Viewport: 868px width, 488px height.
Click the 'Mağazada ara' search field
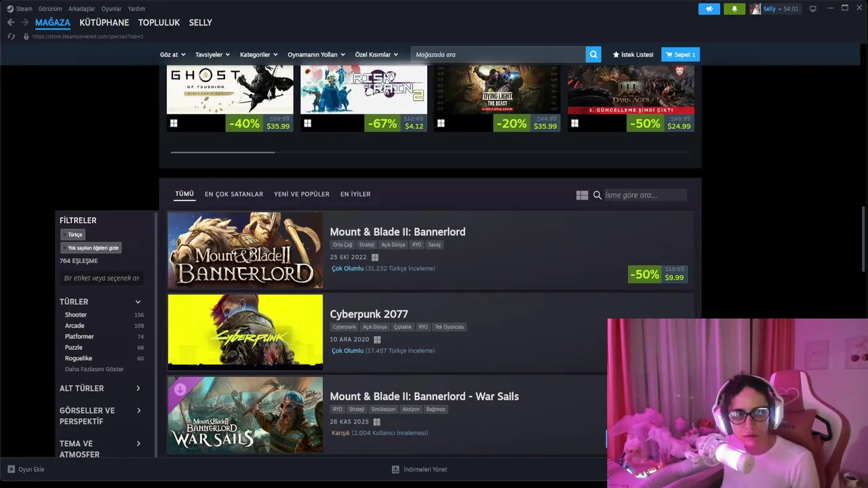click(498, 54)
